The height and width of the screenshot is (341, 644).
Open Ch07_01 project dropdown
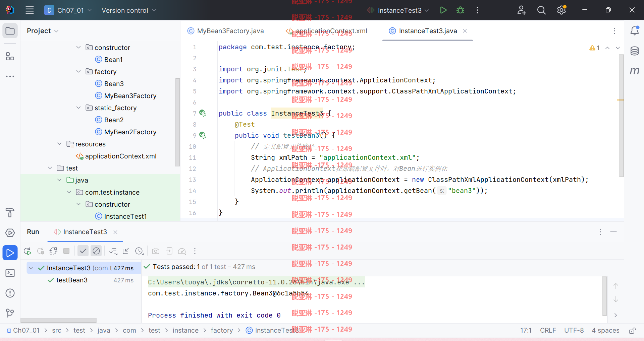(68, 10)
